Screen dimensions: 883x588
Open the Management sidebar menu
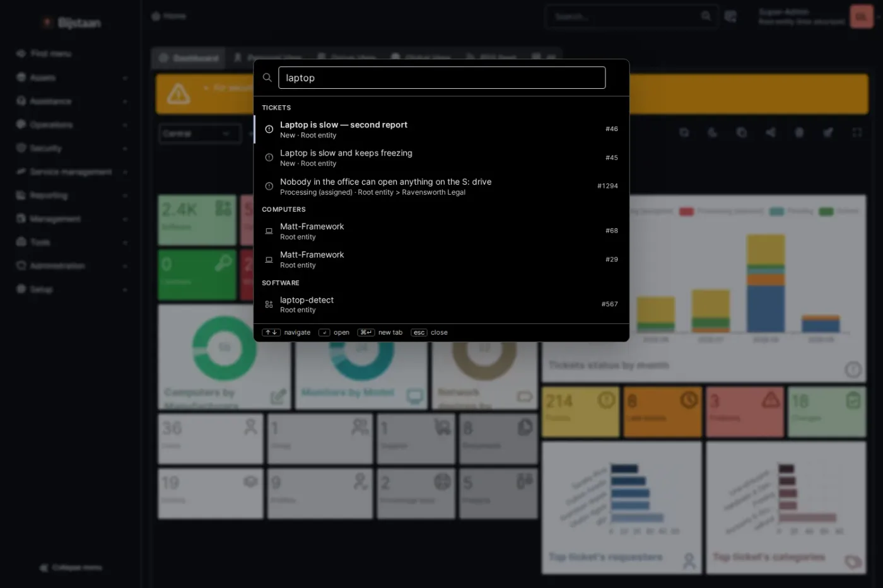(x=71, y=219)
